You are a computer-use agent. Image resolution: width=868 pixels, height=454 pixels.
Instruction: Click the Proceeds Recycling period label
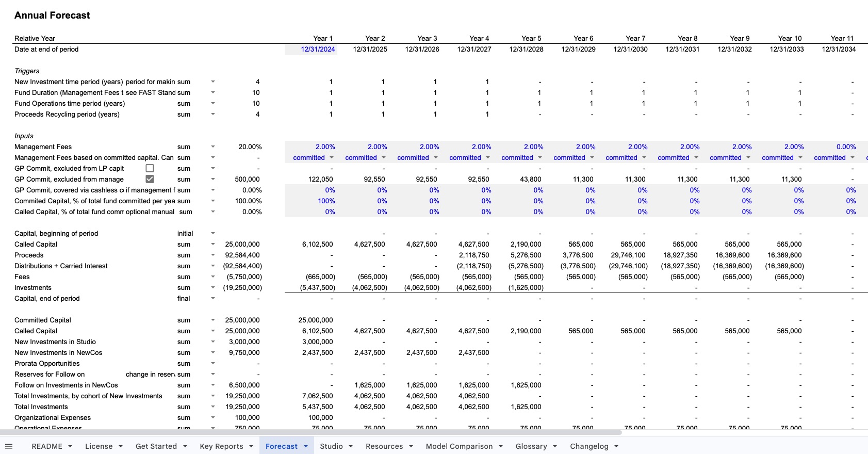pyautogui.click(x=67, y=114)
